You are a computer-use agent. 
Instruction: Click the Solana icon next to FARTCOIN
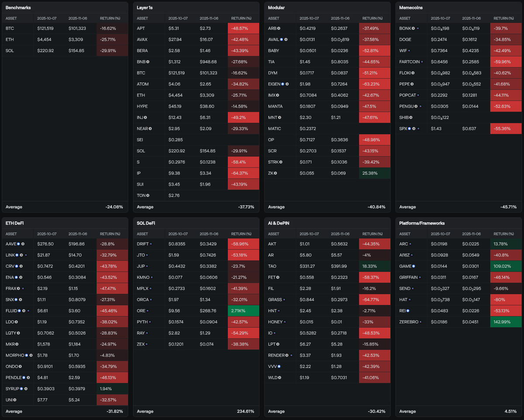422,62
